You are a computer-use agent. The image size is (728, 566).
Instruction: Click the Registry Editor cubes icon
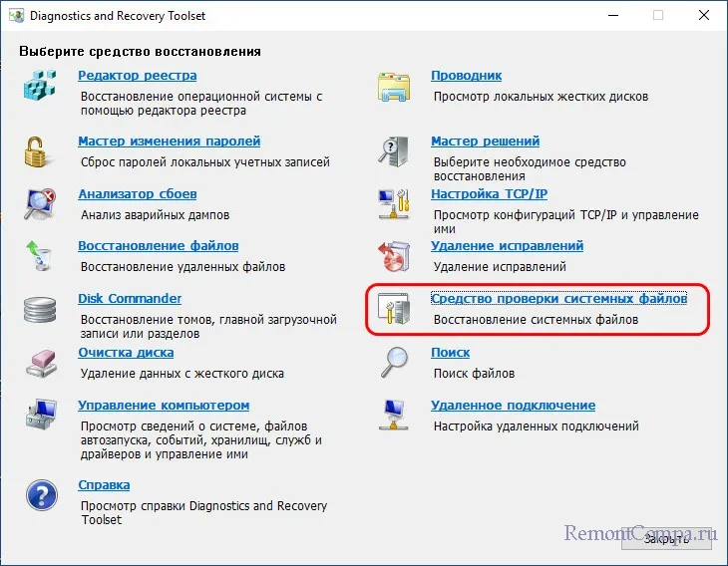point(40,85)
